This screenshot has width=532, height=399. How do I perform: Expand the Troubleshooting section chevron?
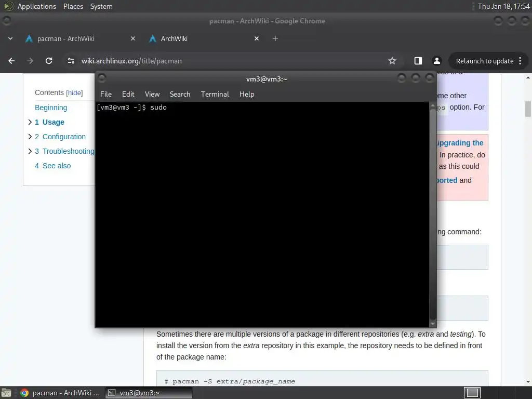[x=30, y=151]
